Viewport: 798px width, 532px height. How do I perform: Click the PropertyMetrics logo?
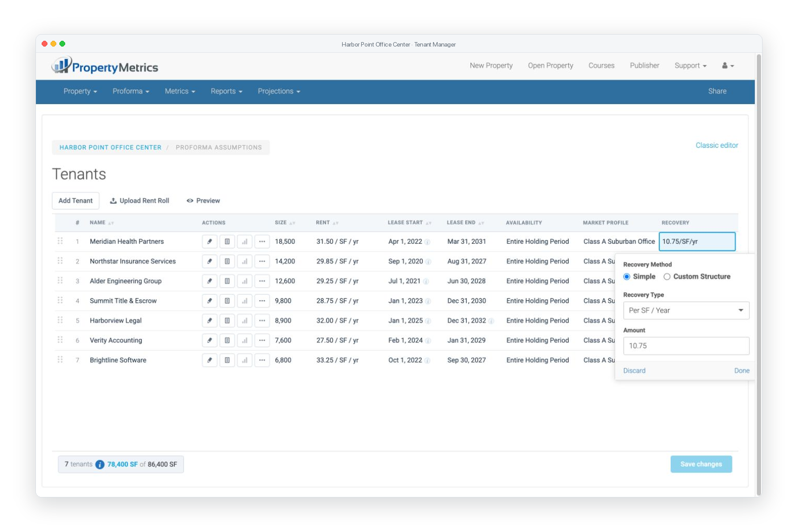(105, 66)
